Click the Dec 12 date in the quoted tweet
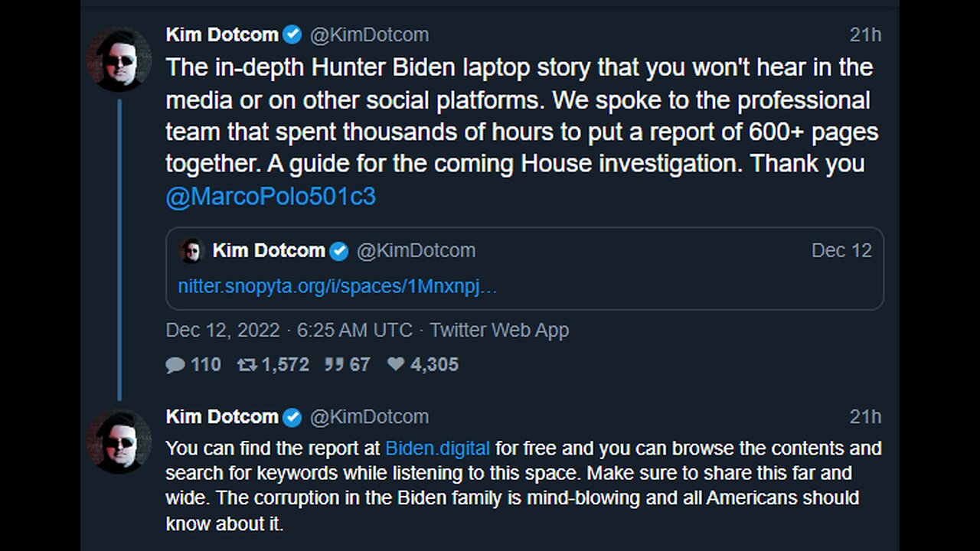This screenshot has width=980, height=551. 841,251
